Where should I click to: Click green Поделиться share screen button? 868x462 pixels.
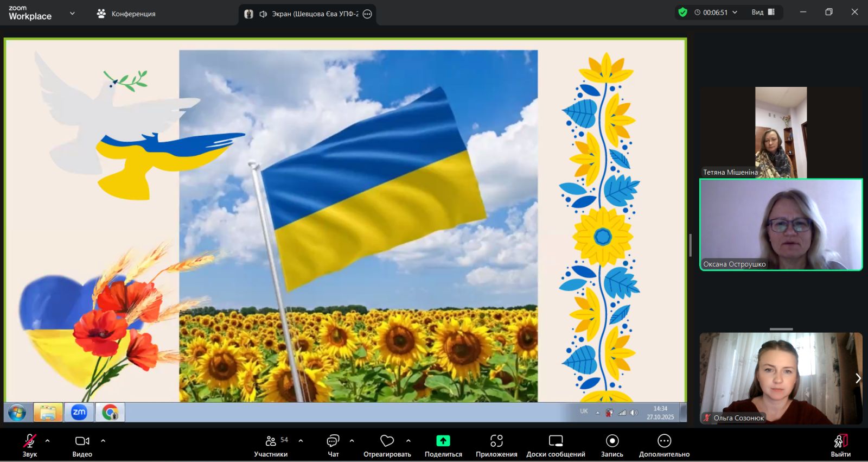click(443, 445)
